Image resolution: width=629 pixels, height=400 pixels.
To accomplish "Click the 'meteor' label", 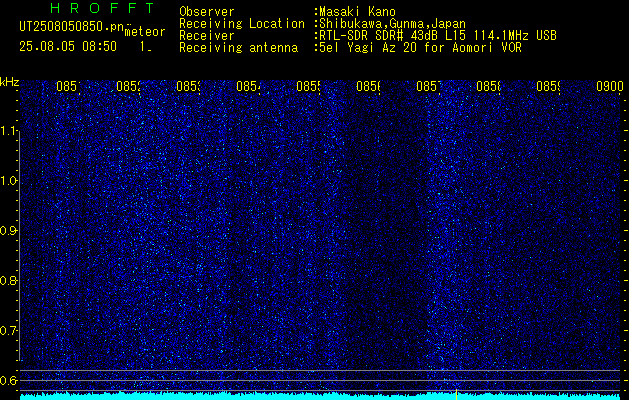I will pos(145,32).
